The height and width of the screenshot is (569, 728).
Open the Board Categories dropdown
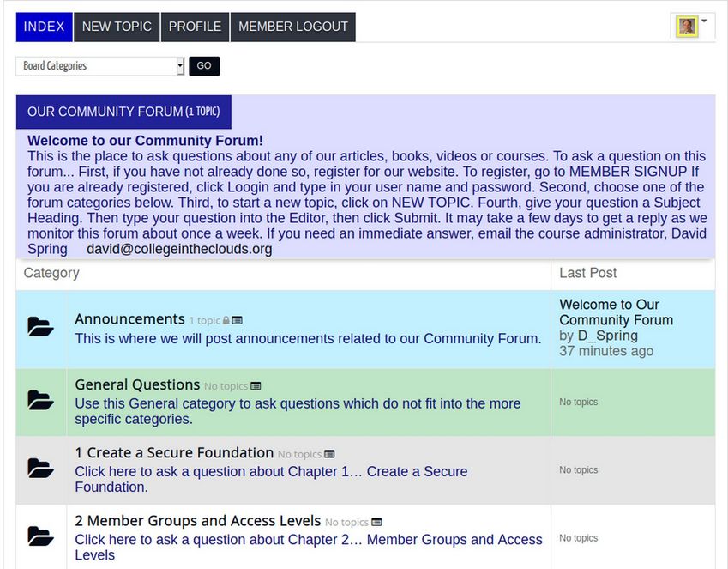(x=99, y=66)
